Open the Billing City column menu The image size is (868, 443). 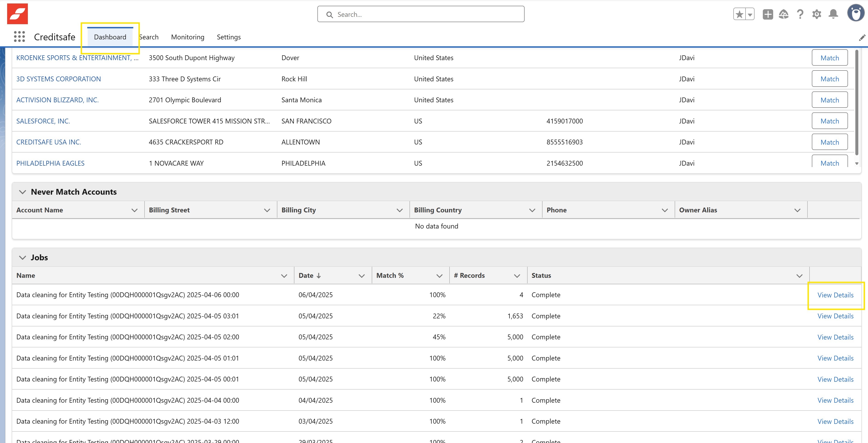point(399,210)
